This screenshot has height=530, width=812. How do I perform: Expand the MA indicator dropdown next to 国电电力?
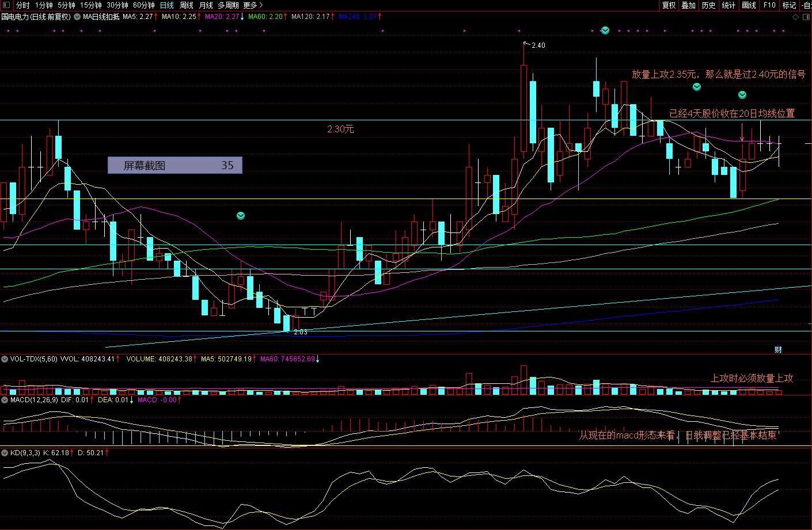[77, 17]
